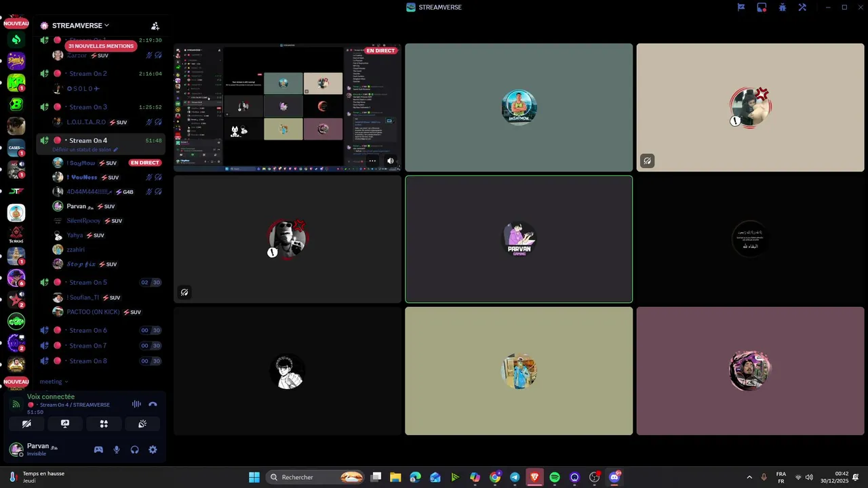Open Discord taskbar icon with 9+ badge

(x=614, y=477)
